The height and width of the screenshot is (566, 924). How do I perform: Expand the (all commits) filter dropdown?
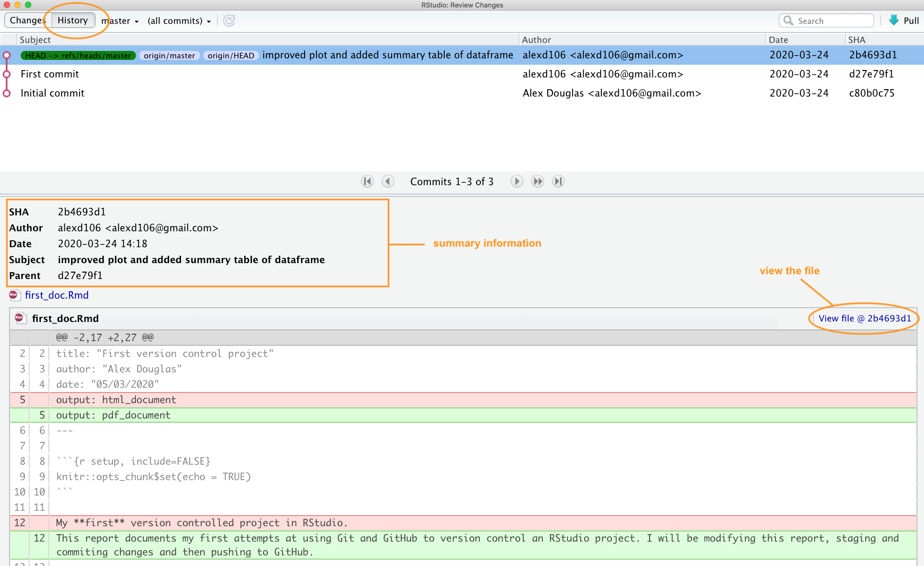[x=179, y=21]
